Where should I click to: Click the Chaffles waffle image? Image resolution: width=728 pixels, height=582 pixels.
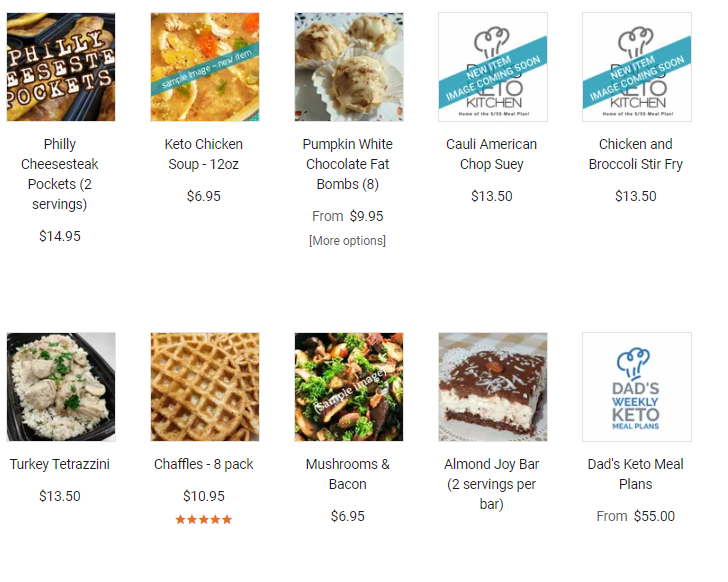(205, 387)
